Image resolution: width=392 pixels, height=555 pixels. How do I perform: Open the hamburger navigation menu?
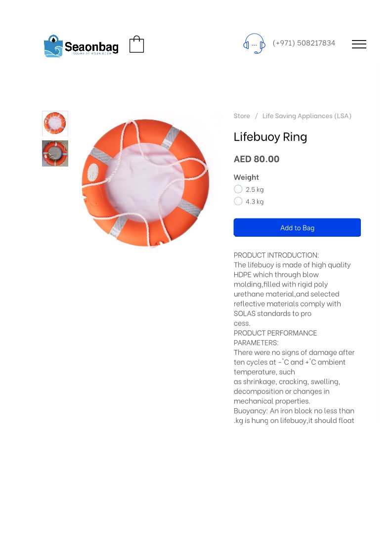(359, 44)
